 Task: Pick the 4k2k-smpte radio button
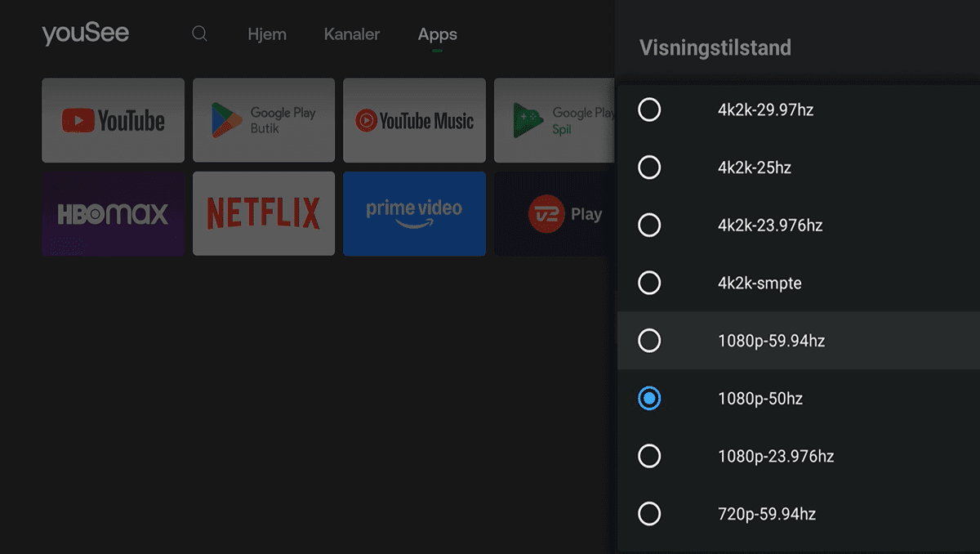click(x=649, y=283)
